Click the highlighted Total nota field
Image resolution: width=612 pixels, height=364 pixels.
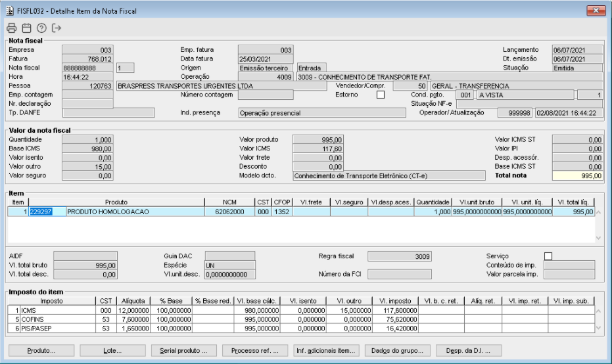coord(578,176)
